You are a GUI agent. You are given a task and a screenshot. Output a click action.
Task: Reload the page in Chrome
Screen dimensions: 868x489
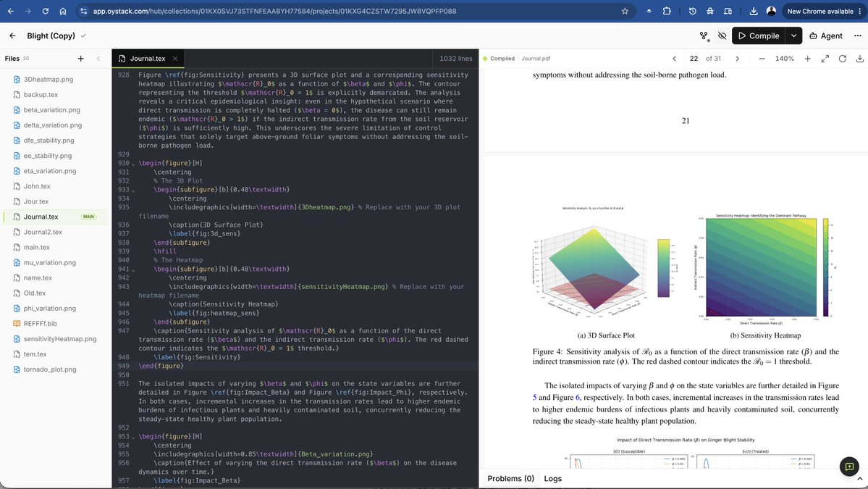click(x=46, y=11)
